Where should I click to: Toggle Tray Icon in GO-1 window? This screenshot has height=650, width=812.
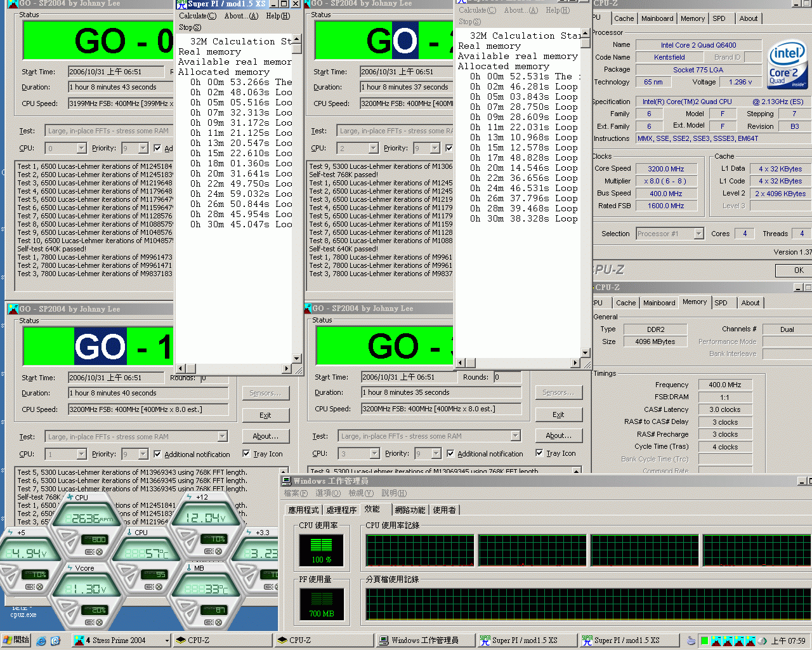247,454
